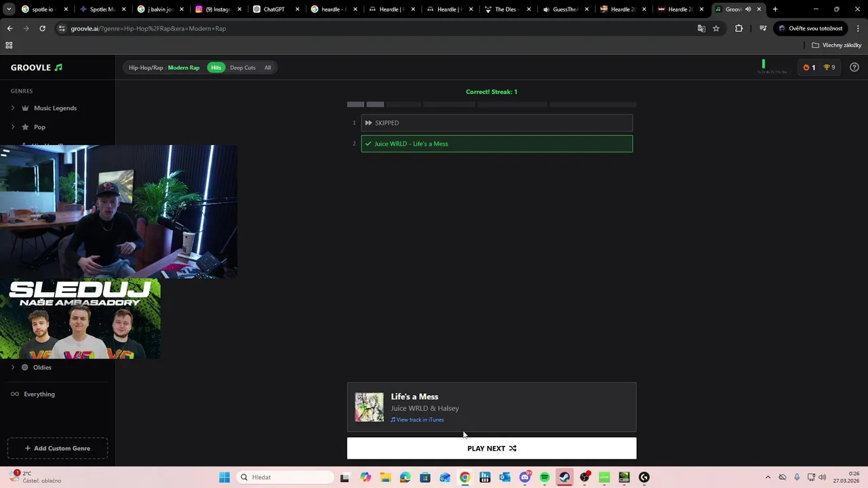Open the Copilot icon in the taskbar

click(x=366, y=477)
